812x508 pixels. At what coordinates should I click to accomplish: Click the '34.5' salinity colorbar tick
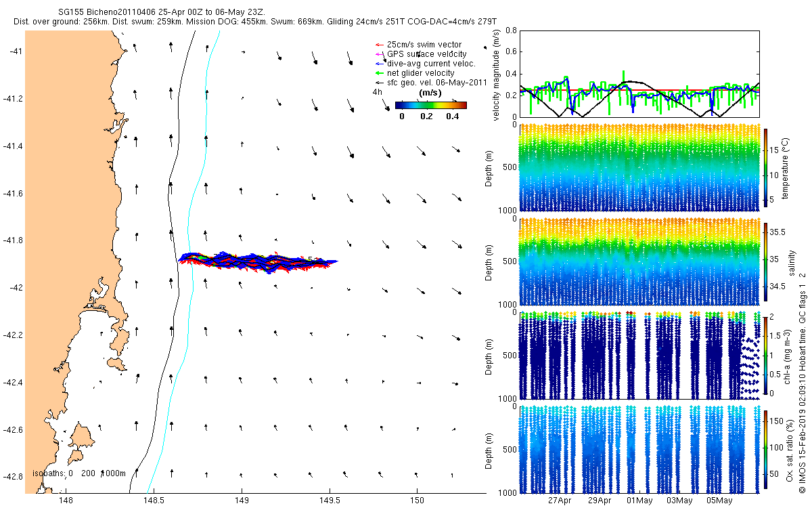point(777,287)
